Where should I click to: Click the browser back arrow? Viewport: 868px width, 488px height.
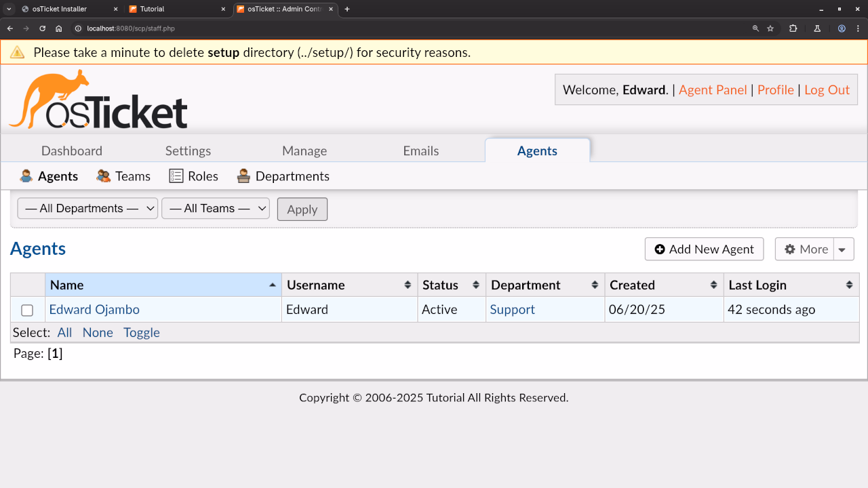[x=9, y=28]
